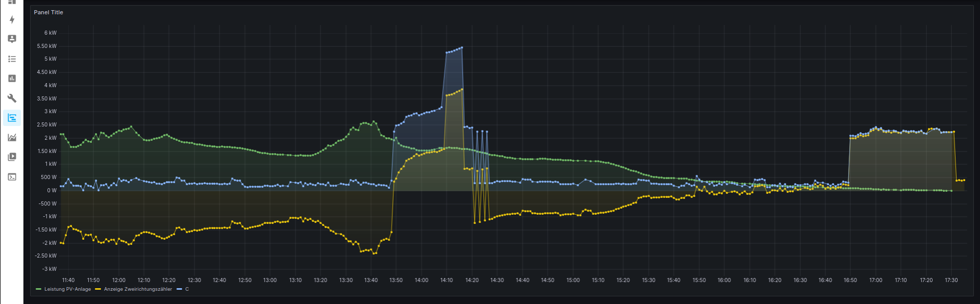
Task: Select the highlighted Grafana chart icon
Action: pos(12,118)
